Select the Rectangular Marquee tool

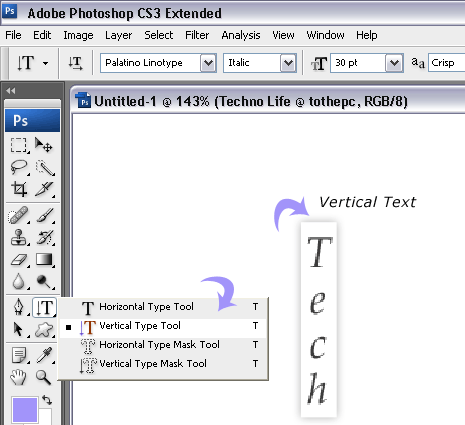pos(19,145)
